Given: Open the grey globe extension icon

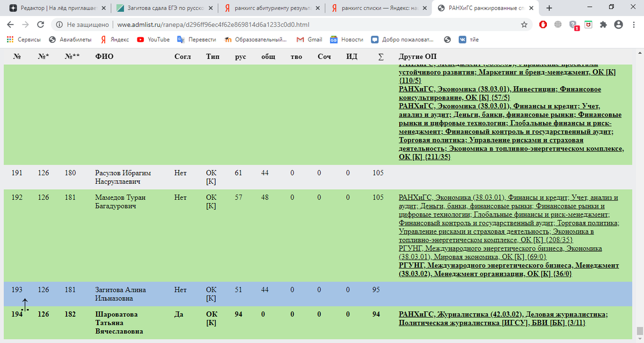Looking at the screenshot, I should pos(558,25).
